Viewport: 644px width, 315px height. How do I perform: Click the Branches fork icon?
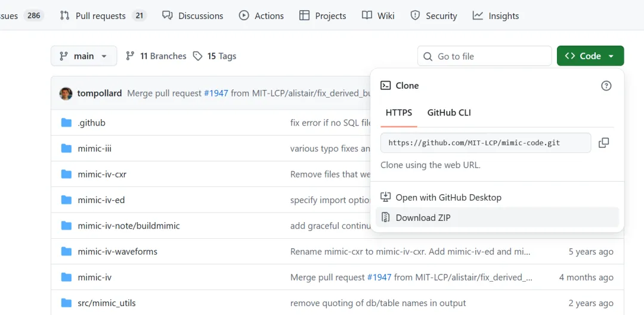130,56
